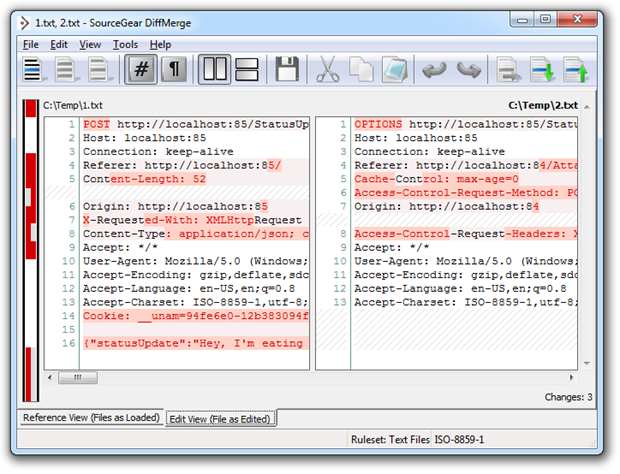Show differences with context mode icon
620x474 pixels.
coord(98,70)
